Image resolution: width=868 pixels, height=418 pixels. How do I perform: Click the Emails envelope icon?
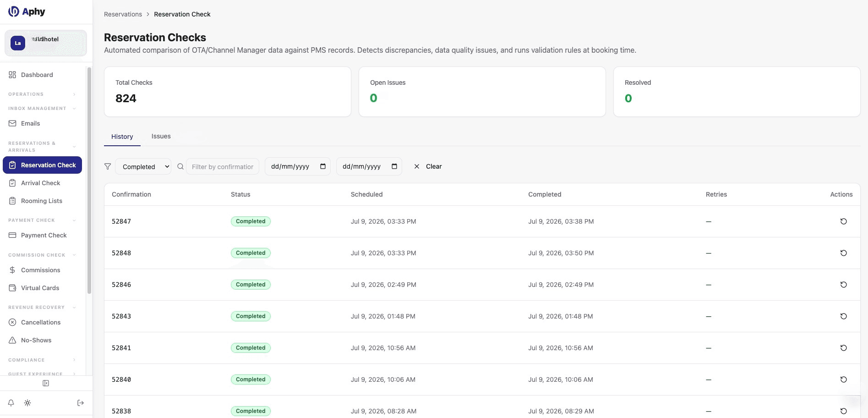(x=12, y=123)
